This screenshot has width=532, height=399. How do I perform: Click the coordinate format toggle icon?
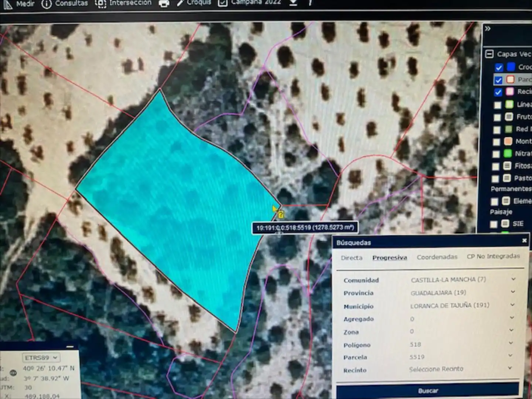pos(13,373)
